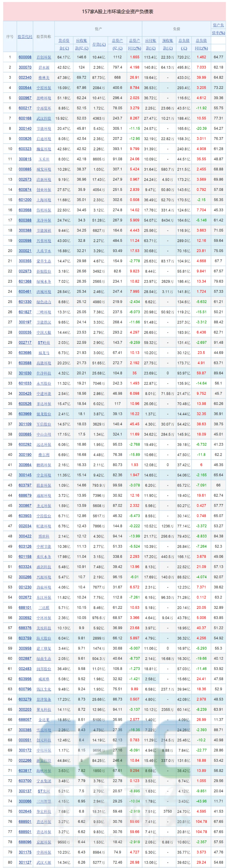Open stock code 688101 link
Screen dimensions: 229x868
coord(25,608)
